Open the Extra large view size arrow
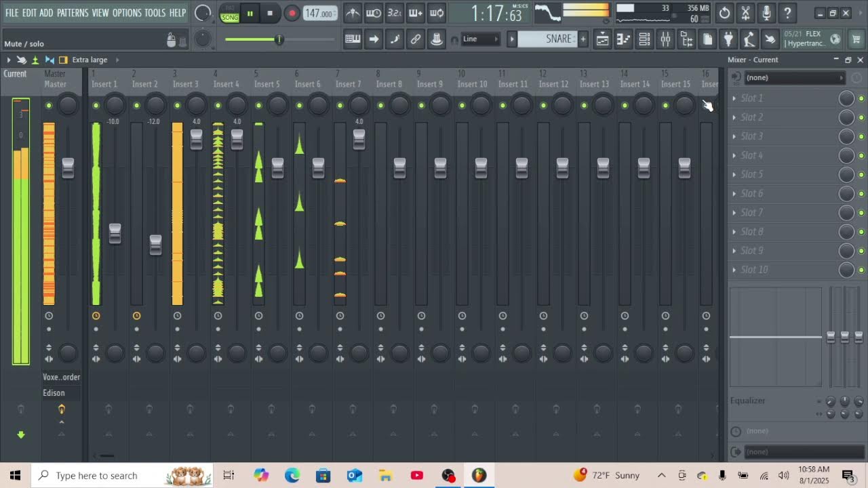This screenshot has height=488, width=868. 117,60
